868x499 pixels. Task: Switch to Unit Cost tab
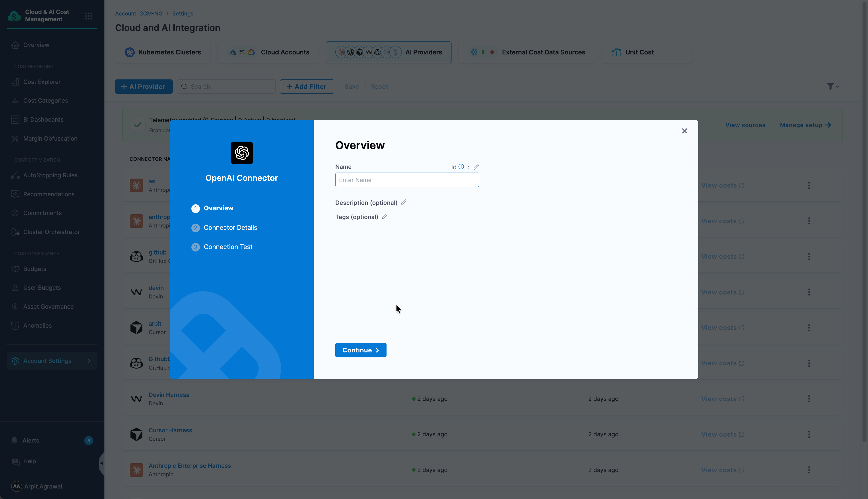click(x=647, y=52)
